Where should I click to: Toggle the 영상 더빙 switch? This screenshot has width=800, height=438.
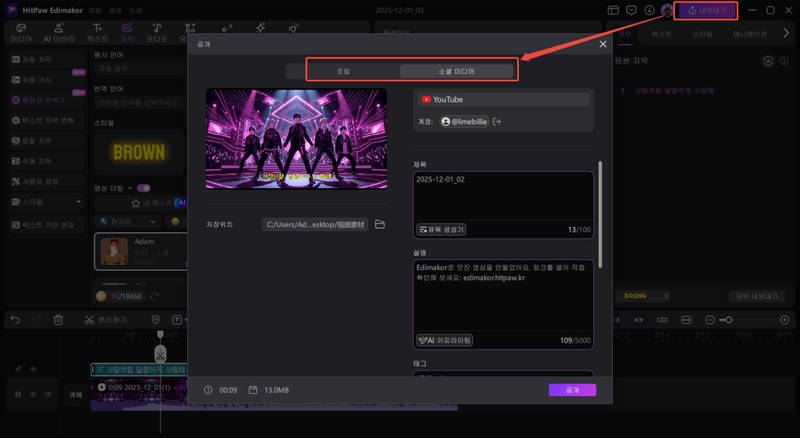click(143, 188)
